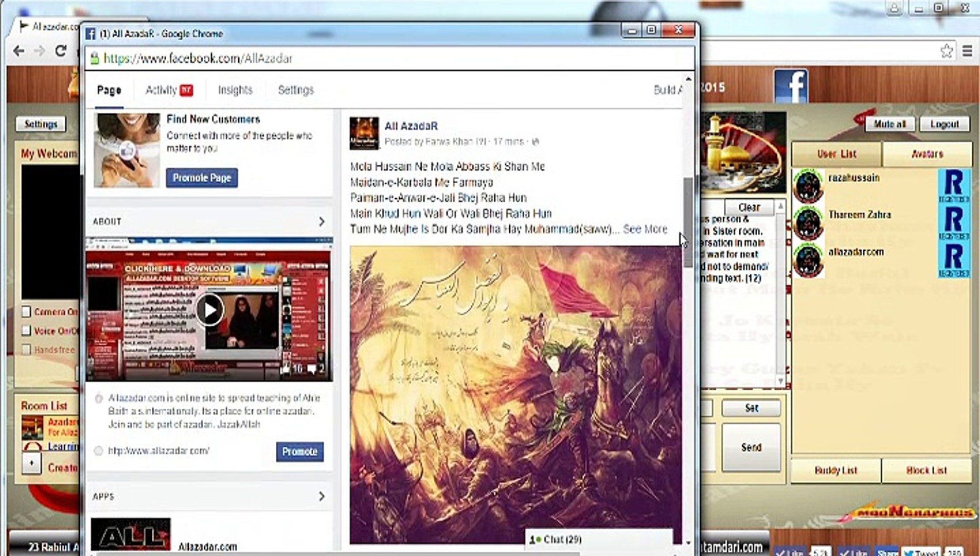Expand the ABOUT section chevron
Image resolution: width=980 pixels, height=556 pixels.
click(x=322, y=221)
